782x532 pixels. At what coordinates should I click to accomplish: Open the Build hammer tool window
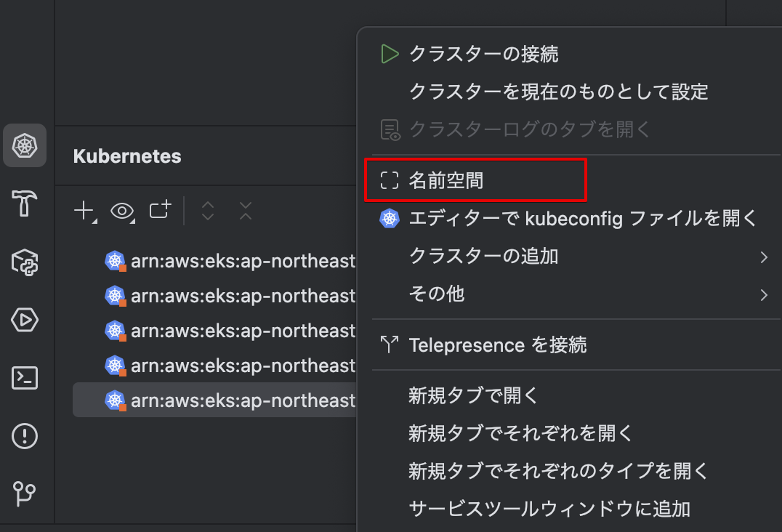[x=25, y=203]
